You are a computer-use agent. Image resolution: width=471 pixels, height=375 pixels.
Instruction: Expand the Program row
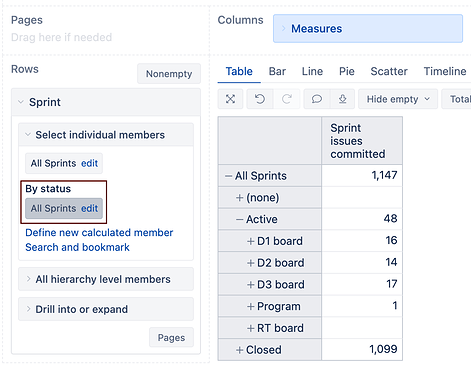coord(251,306)
